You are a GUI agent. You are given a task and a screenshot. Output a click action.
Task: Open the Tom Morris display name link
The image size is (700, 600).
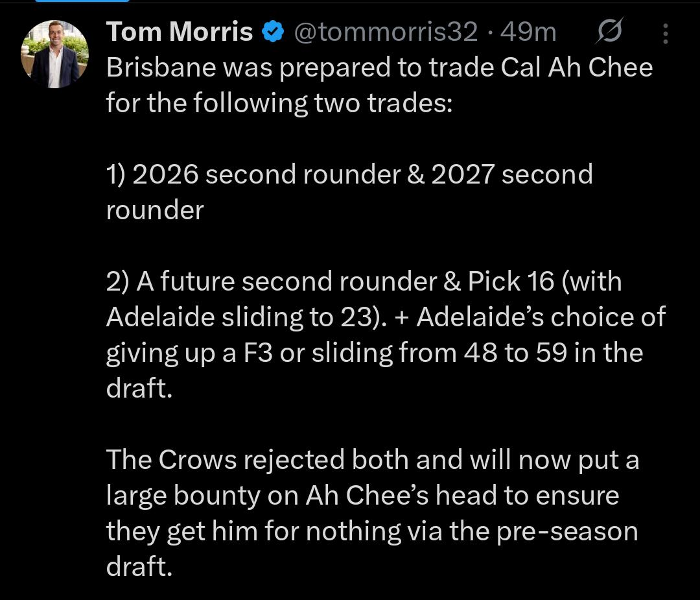[x=180, y=32]
